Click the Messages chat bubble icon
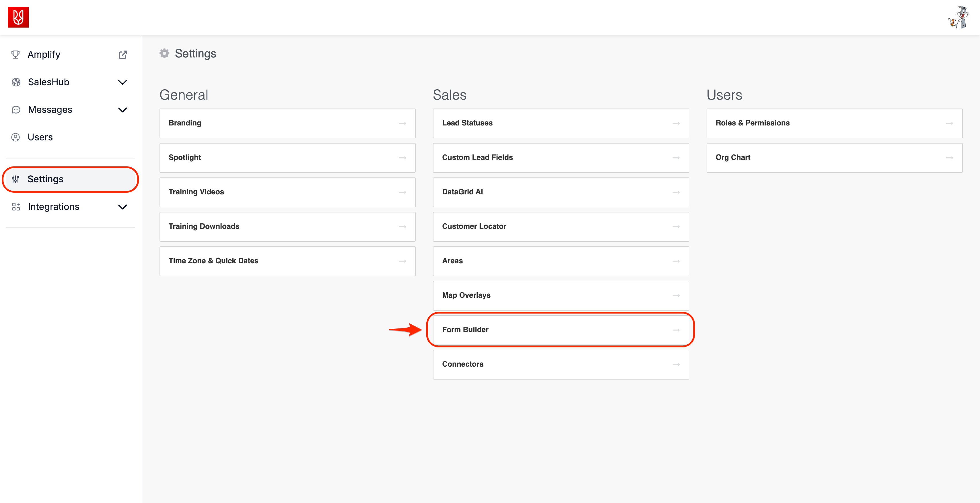Image resolution: width=980 pixels, height=503 pixels. tap(16, 110)
